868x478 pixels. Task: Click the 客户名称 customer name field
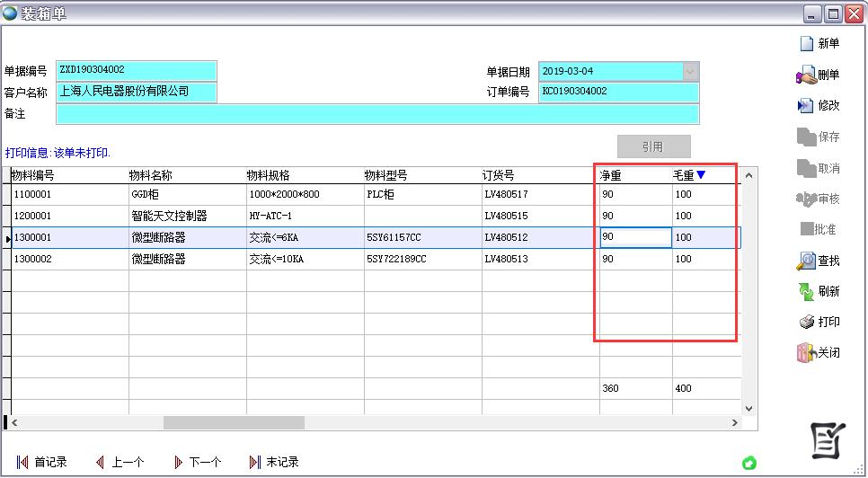pyautogui.click(x=136, y=92)
